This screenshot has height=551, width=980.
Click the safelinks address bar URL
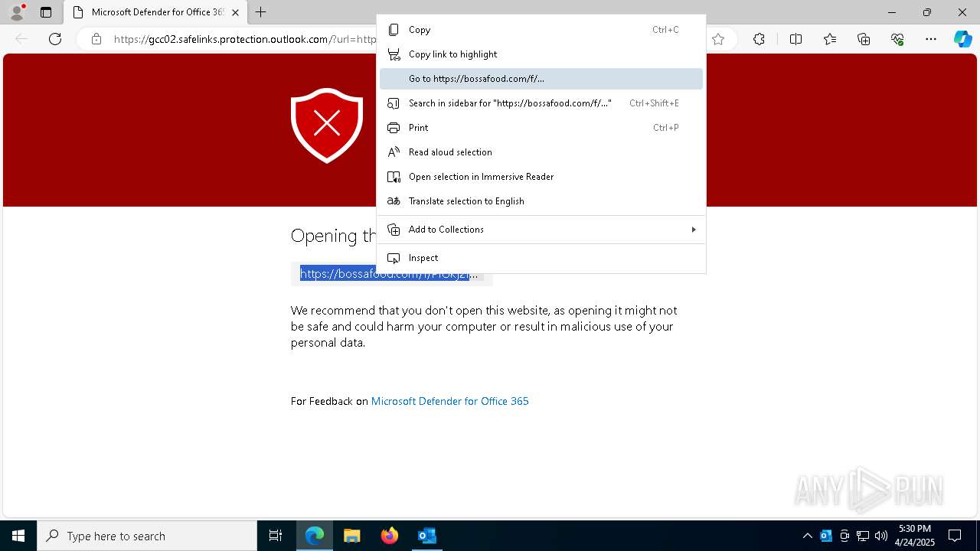point(245,39)
